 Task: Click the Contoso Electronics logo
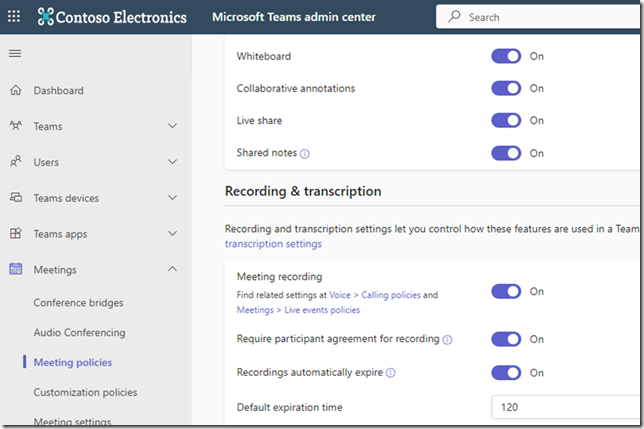pos(112,17)
